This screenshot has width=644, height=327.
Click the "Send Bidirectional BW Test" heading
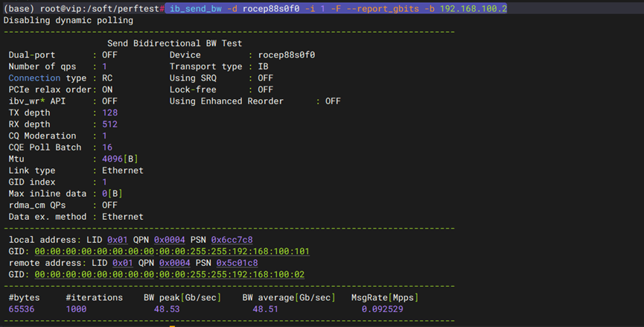(x=174, y=44)
